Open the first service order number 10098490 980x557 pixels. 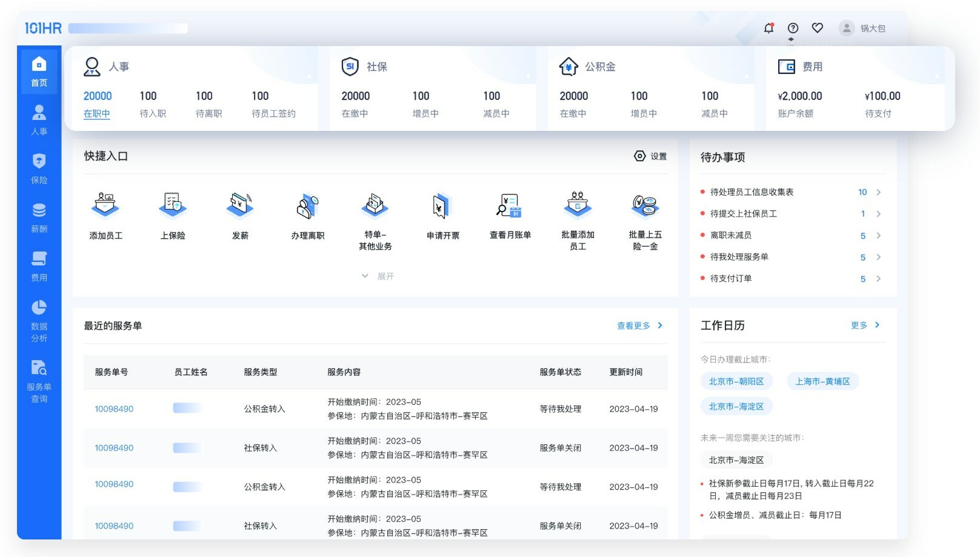point(114,409)
